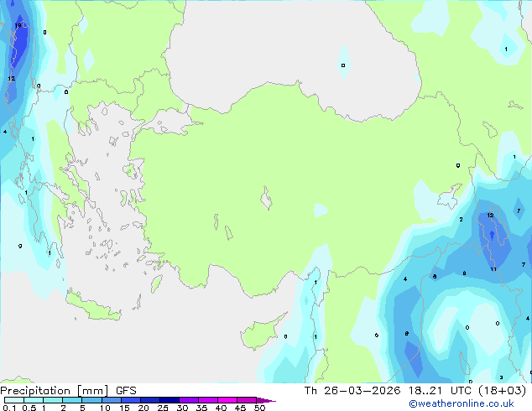Click the legend label '0.5'

(x=29, y=408)
